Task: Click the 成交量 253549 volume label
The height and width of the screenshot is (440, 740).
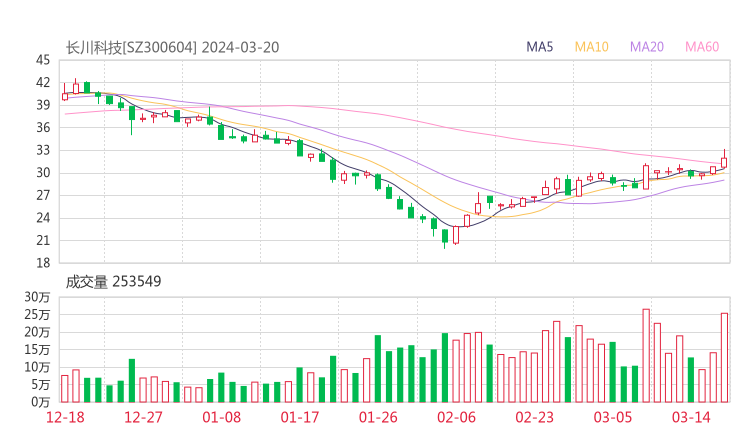Action: 113,281
